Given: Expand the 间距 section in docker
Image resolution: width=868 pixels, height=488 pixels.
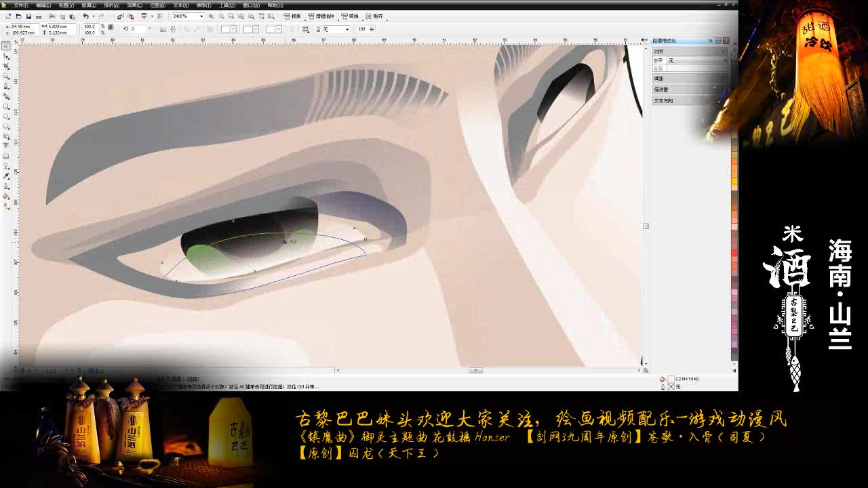Looking at the screenshot, I should [x=690, y=79].
